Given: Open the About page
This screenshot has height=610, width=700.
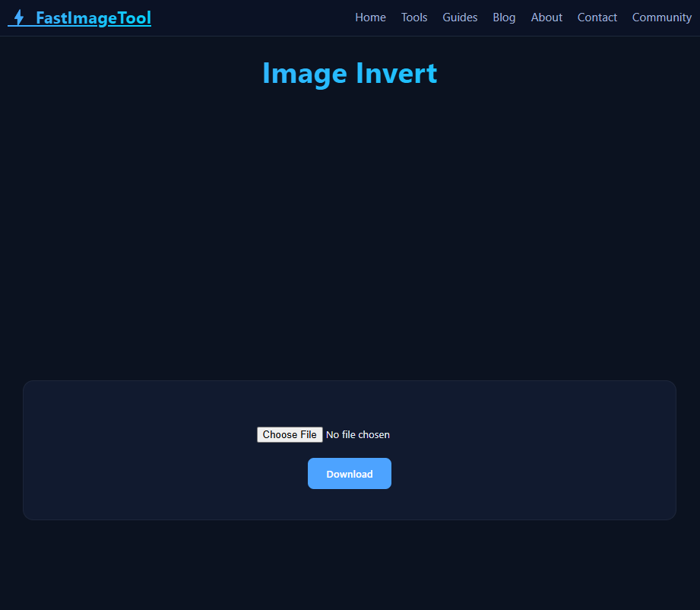Looking at the screenshot, I should (546, 17).
